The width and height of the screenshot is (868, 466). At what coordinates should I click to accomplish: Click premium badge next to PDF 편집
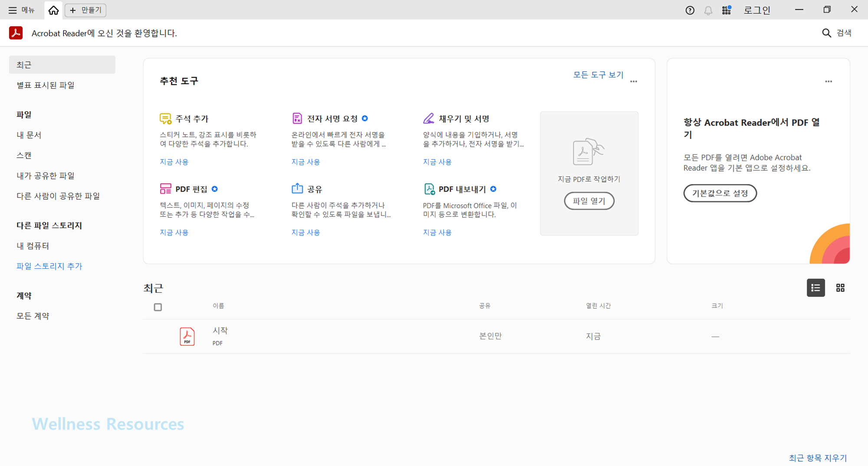coord(215,189)
